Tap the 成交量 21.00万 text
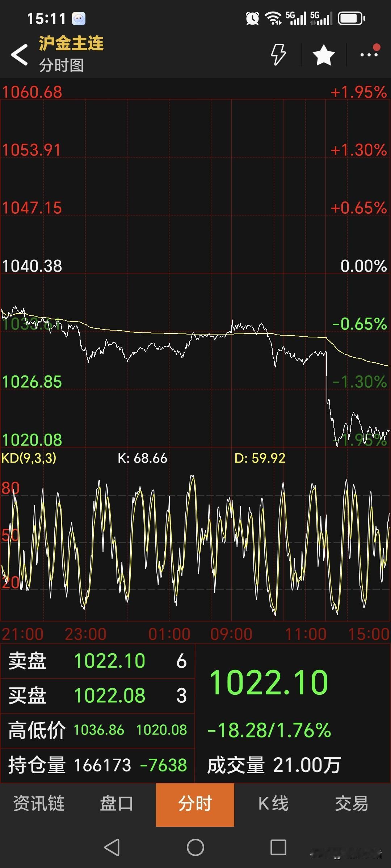Viewport: 391px width, 868px height. click(x=274, y=765)
